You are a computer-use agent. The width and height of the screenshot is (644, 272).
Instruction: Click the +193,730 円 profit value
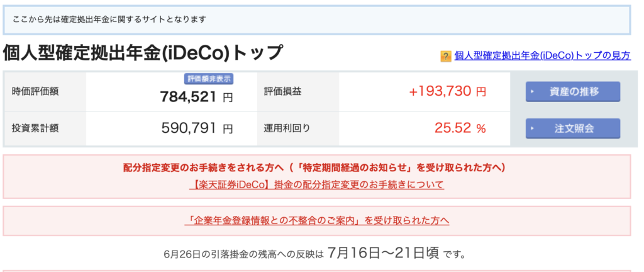point(448,92)
